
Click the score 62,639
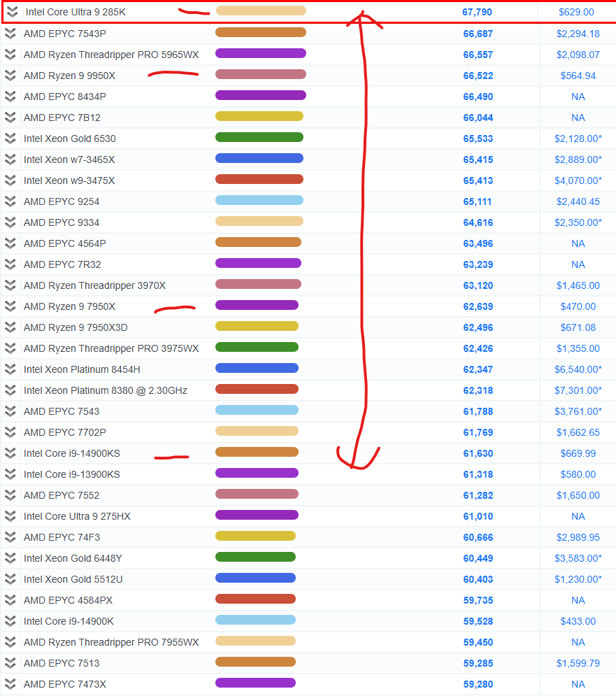coord(478,306)
